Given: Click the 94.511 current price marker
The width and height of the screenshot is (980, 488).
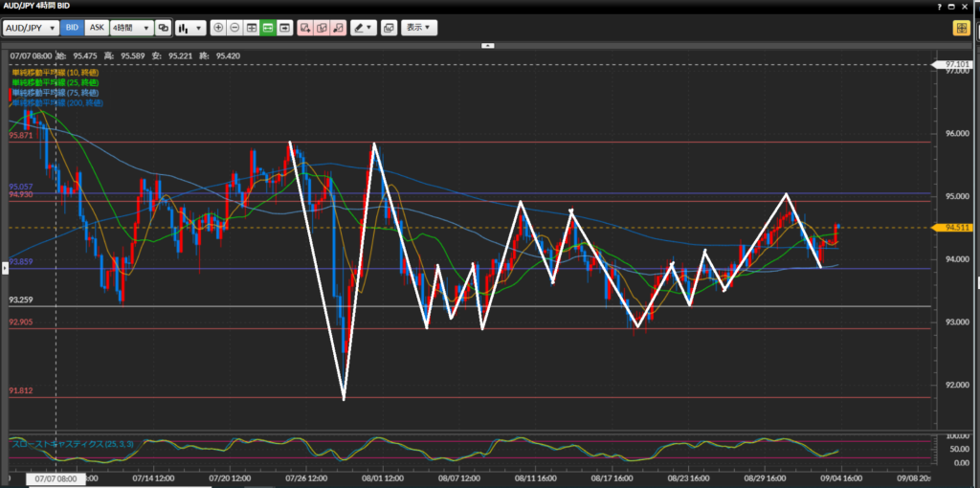Looking at the screenshot, I should 958,228.
